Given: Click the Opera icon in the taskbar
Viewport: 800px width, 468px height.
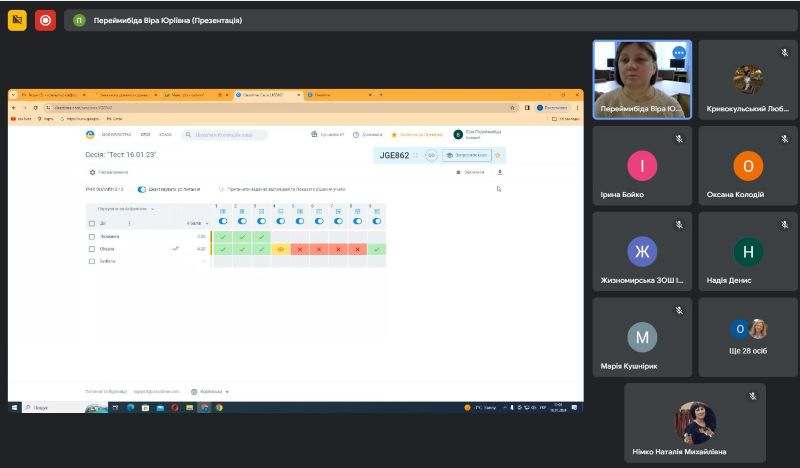Looking at the screenshot, I should tap(175, 407).
